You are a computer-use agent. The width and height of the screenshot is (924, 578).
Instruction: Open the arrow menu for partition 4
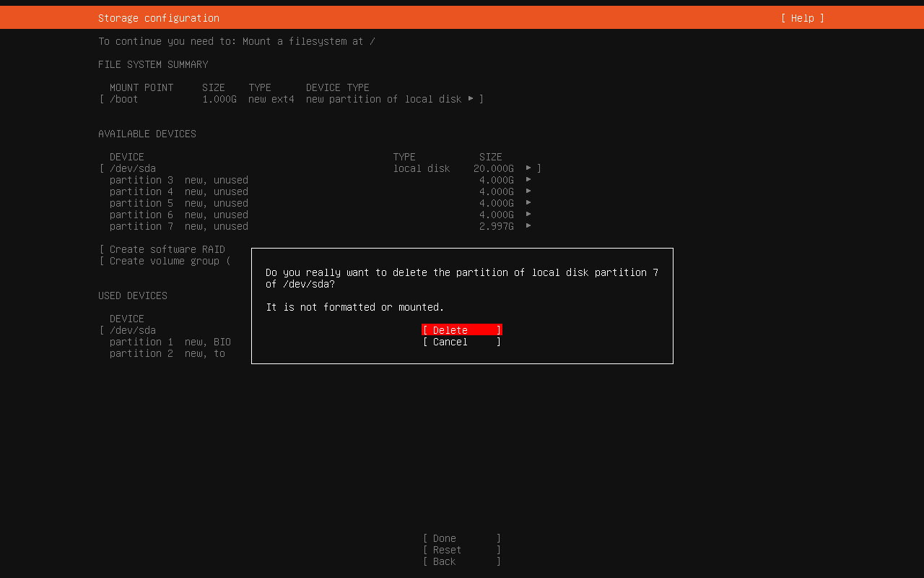pyautogui.click(x=528, y=191)
